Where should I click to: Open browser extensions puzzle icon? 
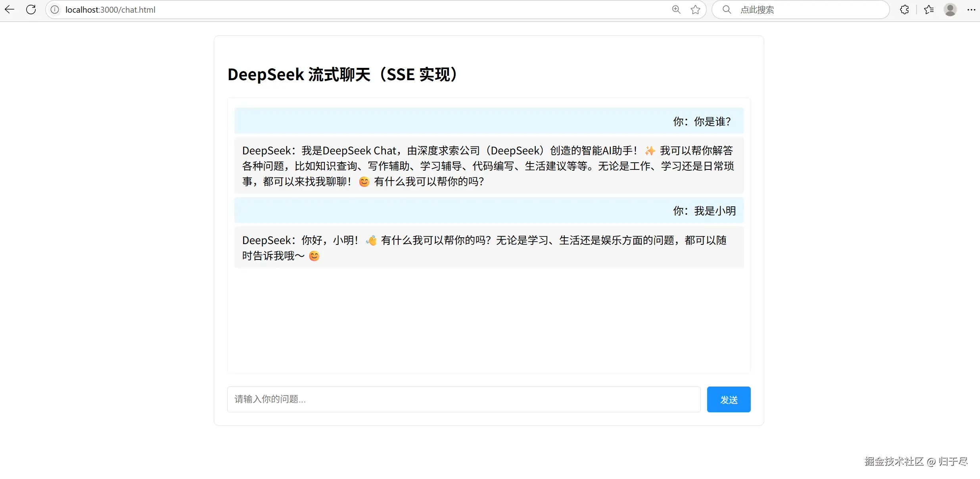[904, 10]
